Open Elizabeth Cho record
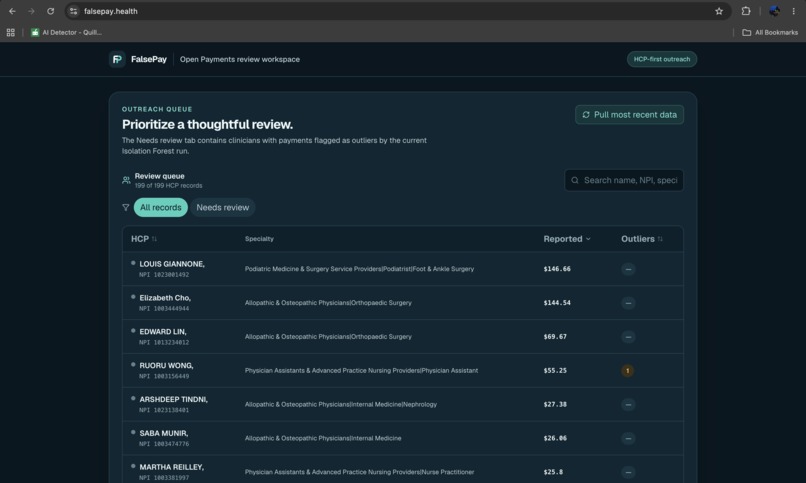Screen dimensions: 806x483 click(x=402, y=303)
